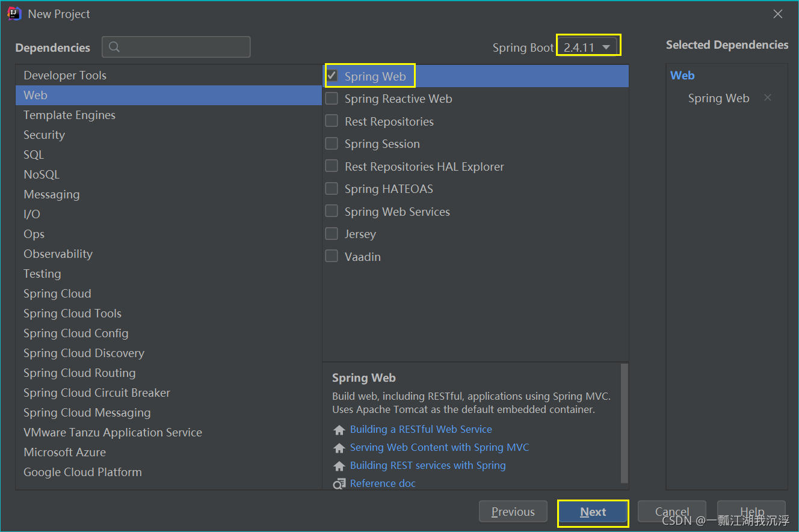Open Serving Web Content with Spring MVC link
The image size is (799, 532).
point(440,447)
